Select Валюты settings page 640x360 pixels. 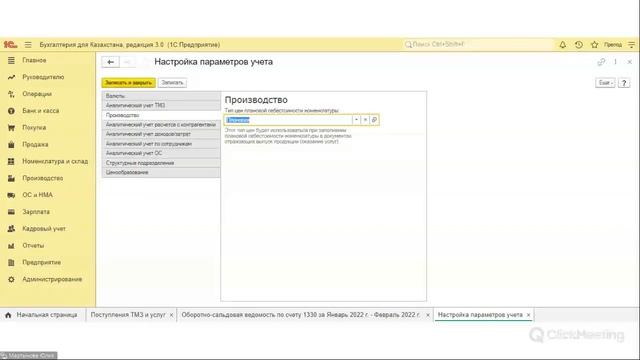click(161, 96)
